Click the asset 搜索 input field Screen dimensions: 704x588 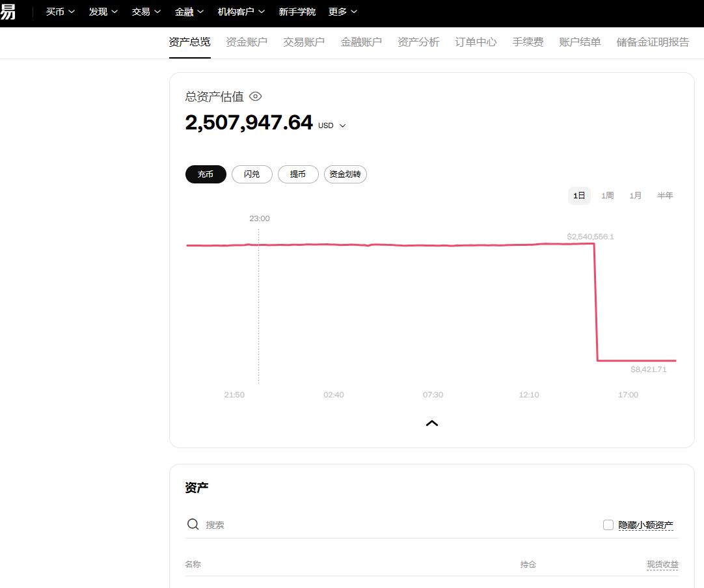click(x=390, y=525)
